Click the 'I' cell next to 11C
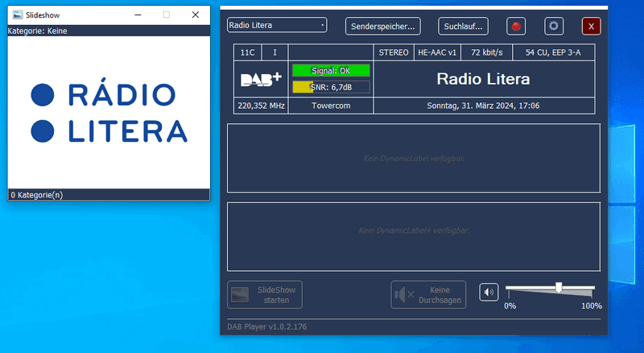 [x=275, y=52]
